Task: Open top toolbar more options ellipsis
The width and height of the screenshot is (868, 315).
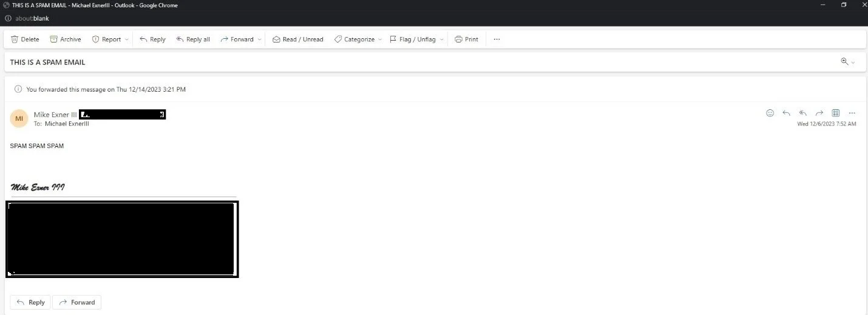Action: tap(497, 39)
